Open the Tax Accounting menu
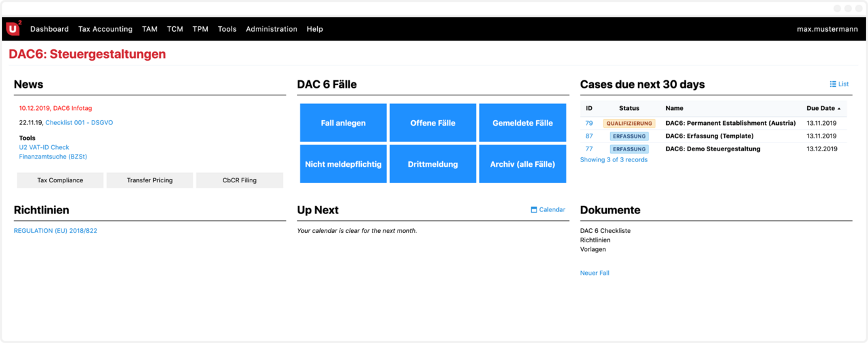Screen dimensions: 868x343 click(105, 29)
